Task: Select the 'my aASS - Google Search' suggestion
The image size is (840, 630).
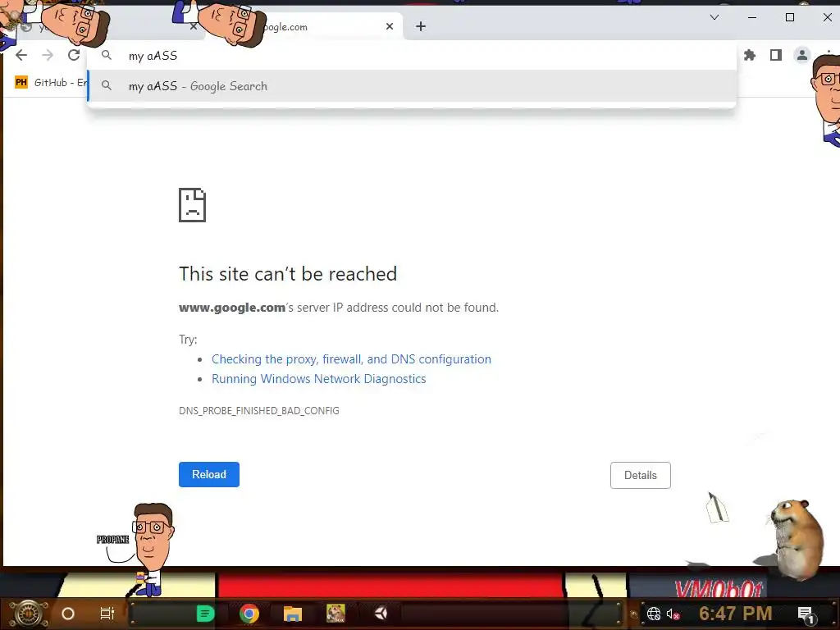Action: [x=412, y=86]
